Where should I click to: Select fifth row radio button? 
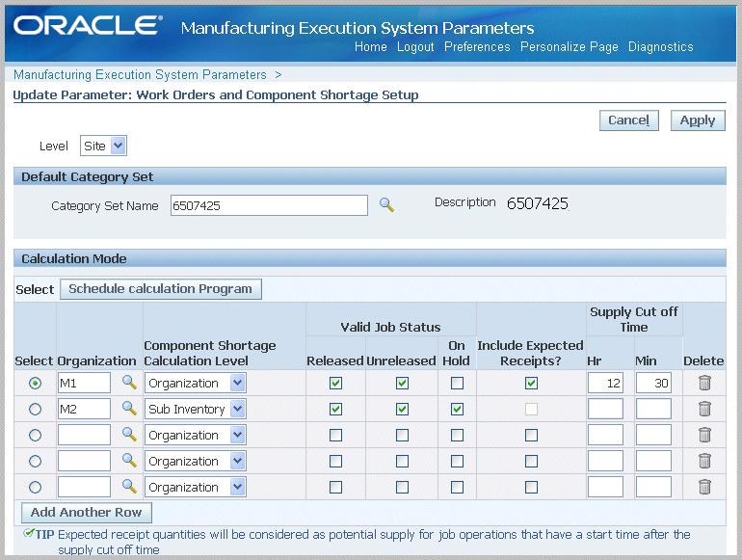tap(35, 487)
